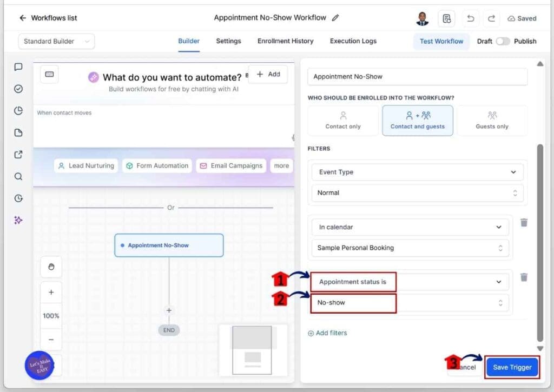The image size is (554, 392).
Task: Edit workflow name pencil icon
Action: point(335,18)
